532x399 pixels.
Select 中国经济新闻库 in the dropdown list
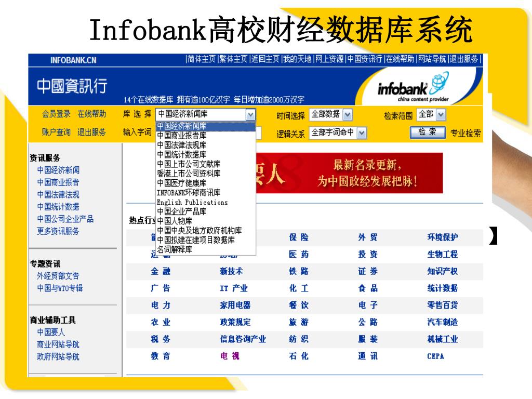click(206, 126)
